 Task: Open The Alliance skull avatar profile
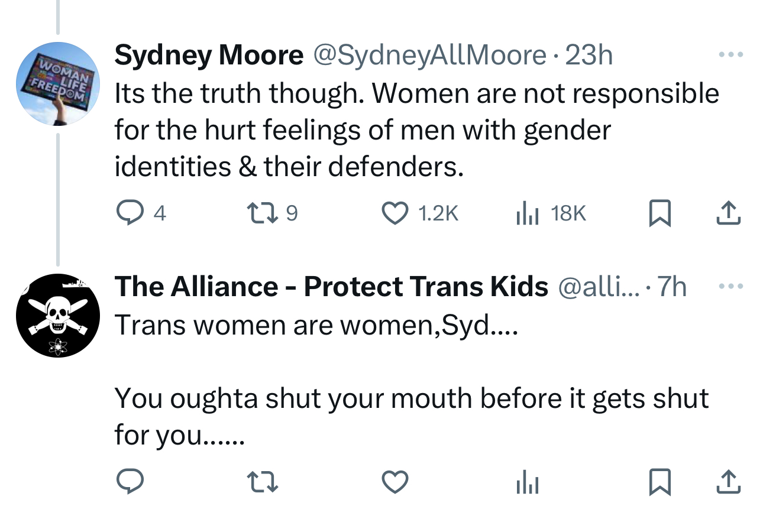tap(57, 316)
